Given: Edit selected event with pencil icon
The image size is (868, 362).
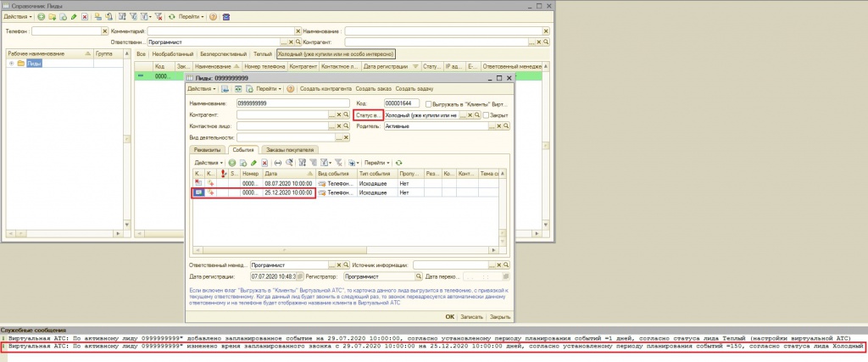Looking at the screenshot, I should [253, 163].
